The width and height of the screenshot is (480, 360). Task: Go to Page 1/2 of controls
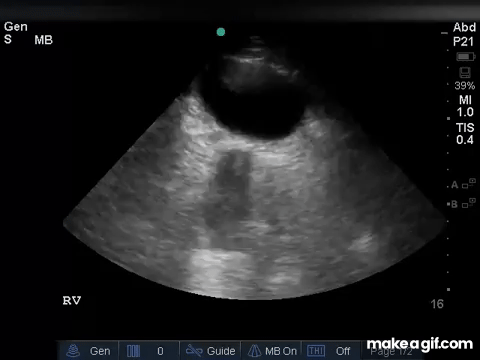[391, 352]
